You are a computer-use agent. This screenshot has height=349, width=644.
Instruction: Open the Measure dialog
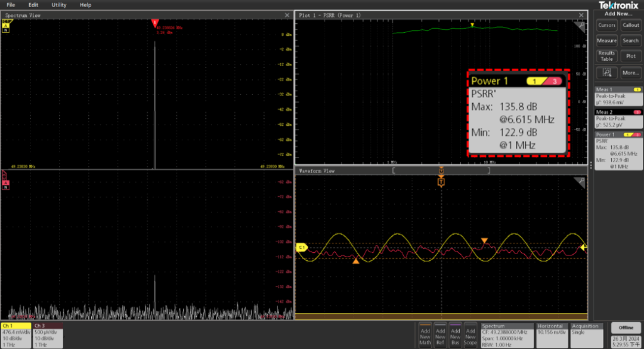606,41
